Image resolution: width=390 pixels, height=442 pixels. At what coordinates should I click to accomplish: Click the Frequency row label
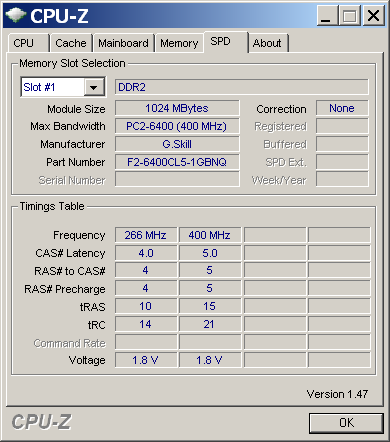pos(79,236)
